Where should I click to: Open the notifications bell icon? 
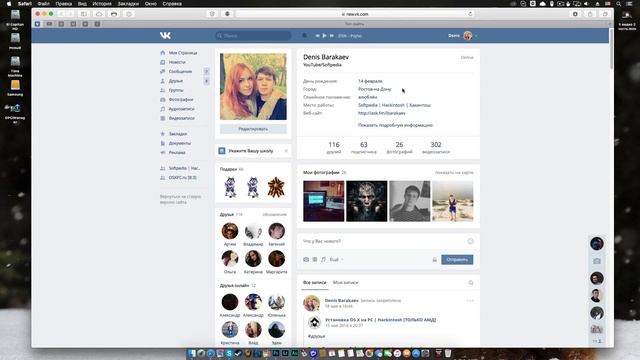304,36
